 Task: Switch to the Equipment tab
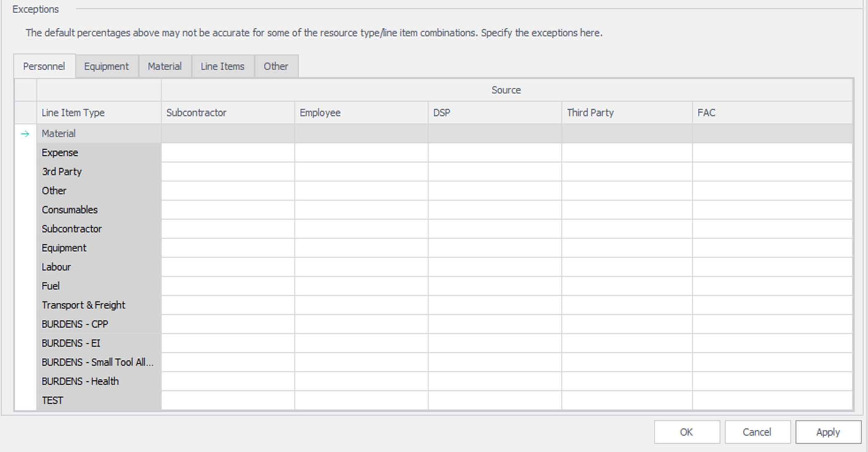pos(106,66)
